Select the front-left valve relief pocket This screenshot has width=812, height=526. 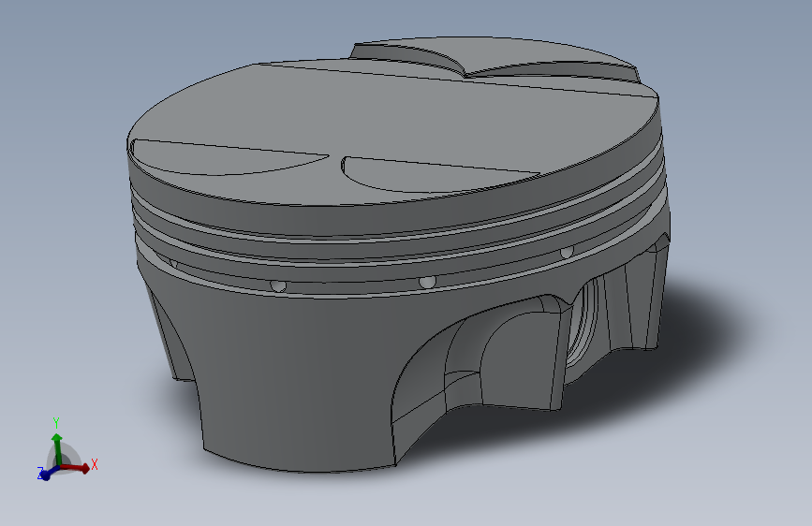tap(223, 158)
